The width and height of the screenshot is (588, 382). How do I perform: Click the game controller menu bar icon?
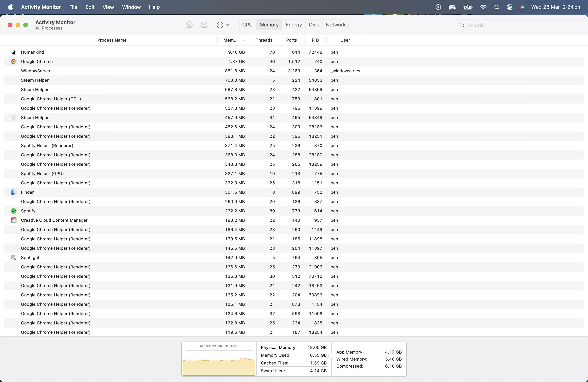[452, 7]
